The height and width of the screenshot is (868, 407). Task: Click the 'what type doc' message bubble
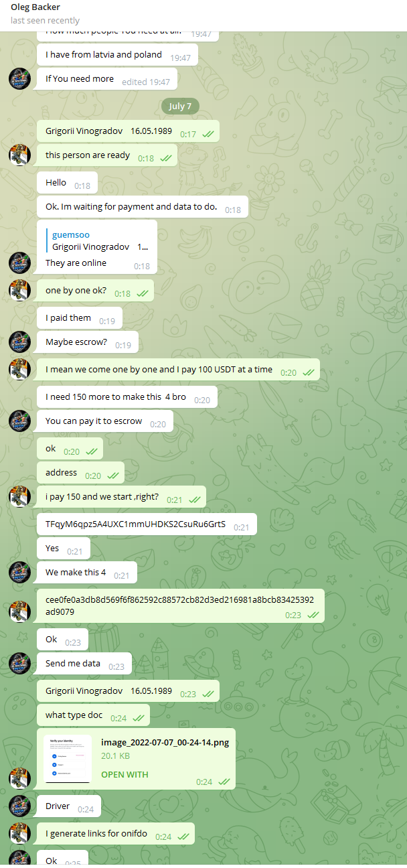click(x=93, y=715)
